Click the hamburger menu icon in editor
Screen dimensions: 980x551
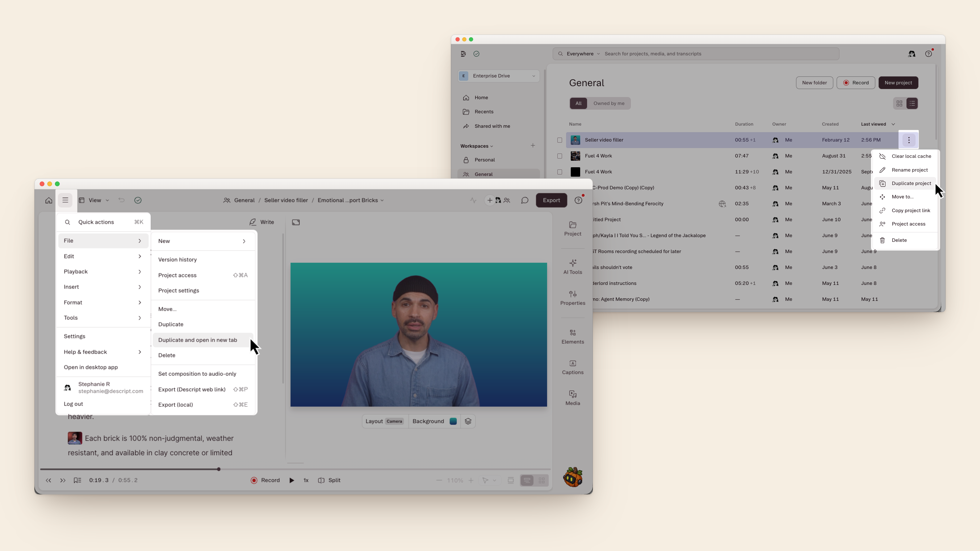[66, 201]
